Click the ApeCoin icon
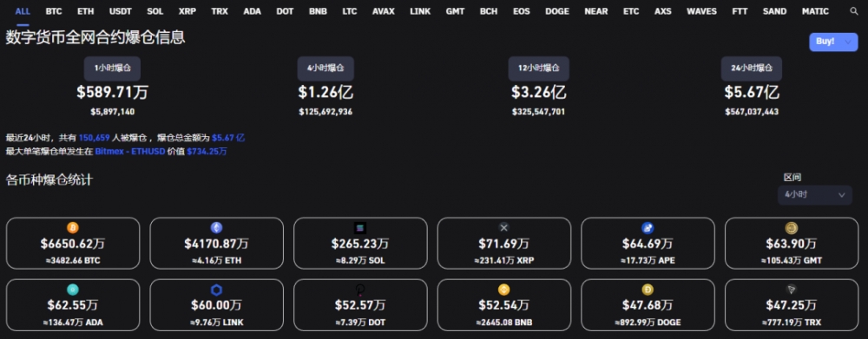This screenshot has width=868, height=339. pos(648,228)
